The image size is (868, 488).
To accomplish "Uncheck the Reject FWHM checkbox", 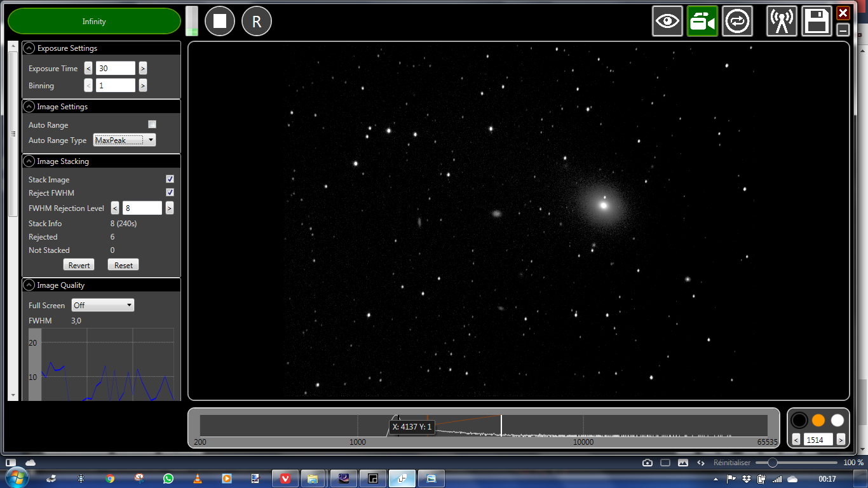I will point(170,193).
